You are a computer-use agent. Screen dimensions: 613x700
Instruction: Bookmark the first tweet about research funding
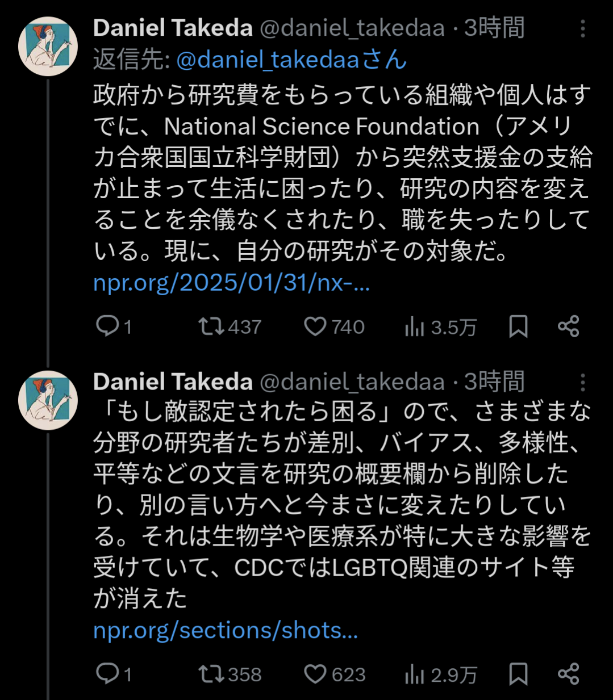point(518,326)
